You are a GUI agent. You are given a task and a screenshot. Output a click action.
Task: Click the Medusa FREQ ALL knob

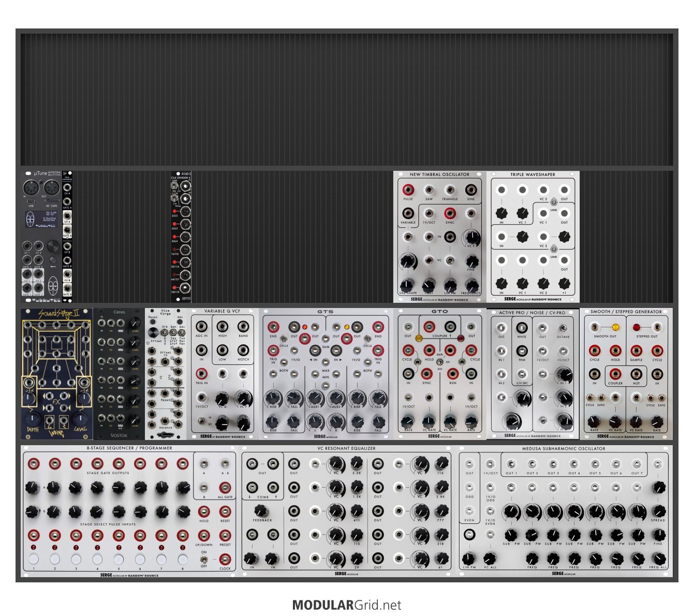click(x=658, y=558)
